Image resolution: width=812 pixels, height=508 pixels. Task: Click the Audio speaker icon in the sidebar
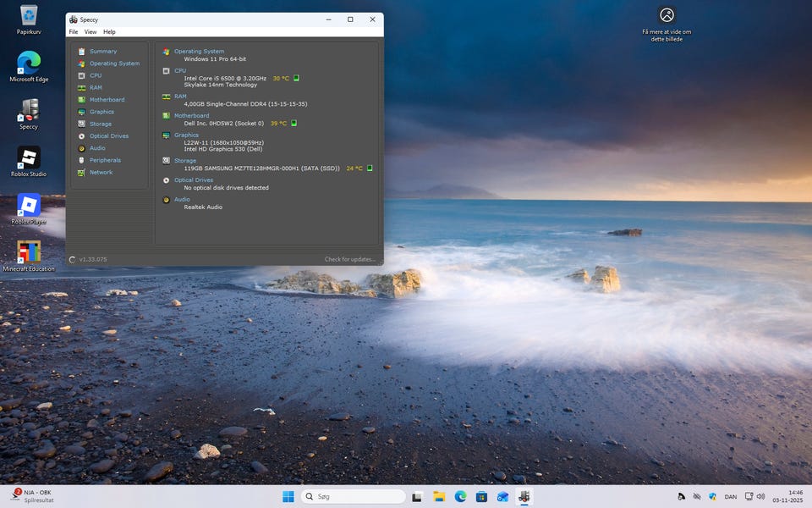point(81,148)
